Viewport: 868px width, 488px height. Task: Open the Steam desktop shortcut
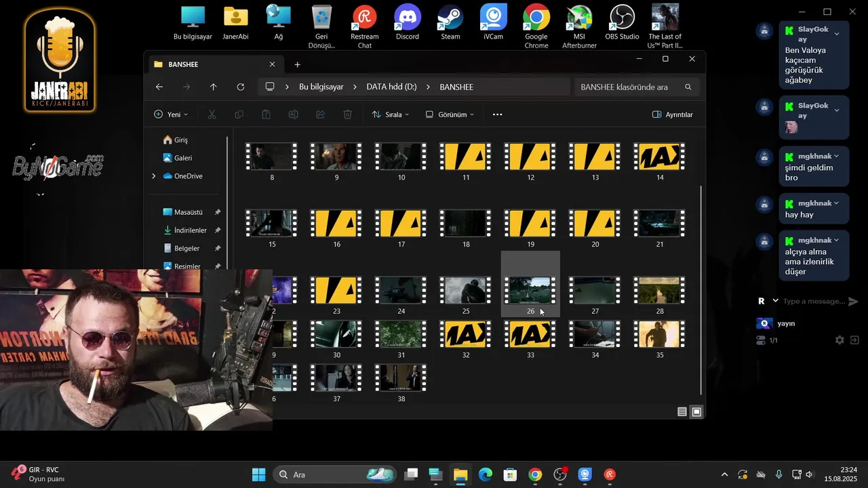pyautogui.click(x=450, y=22)
